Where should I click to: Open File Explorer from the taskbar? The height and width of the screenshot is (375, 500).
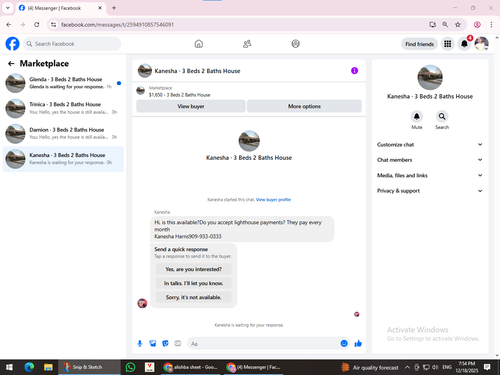48,367
